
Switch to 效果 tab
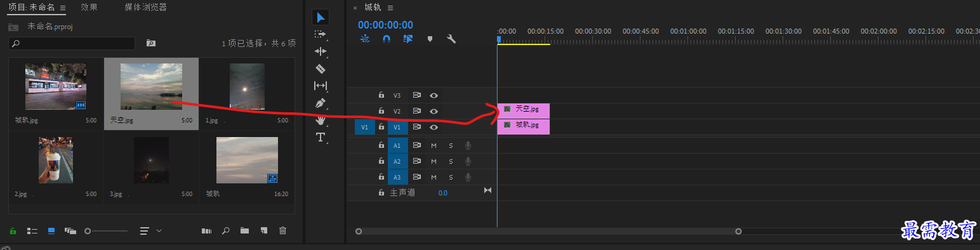[89, 8]
